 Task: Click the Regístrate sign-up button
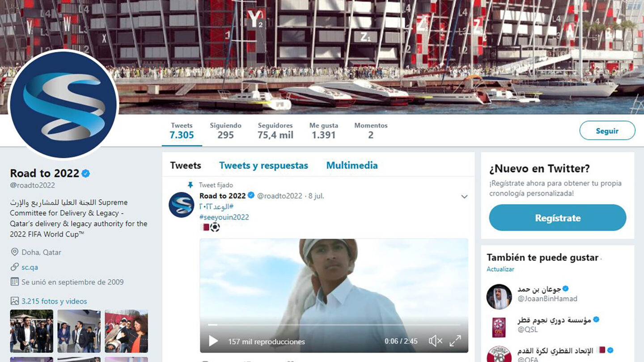pyautogui.click(x=558, y=218)
